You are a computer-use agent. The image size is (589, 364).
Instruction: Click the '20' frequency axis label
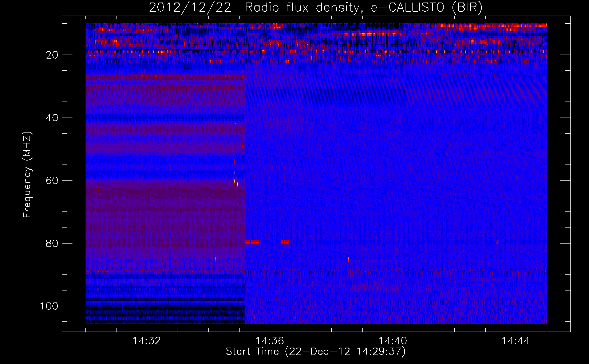pos(52,55)
